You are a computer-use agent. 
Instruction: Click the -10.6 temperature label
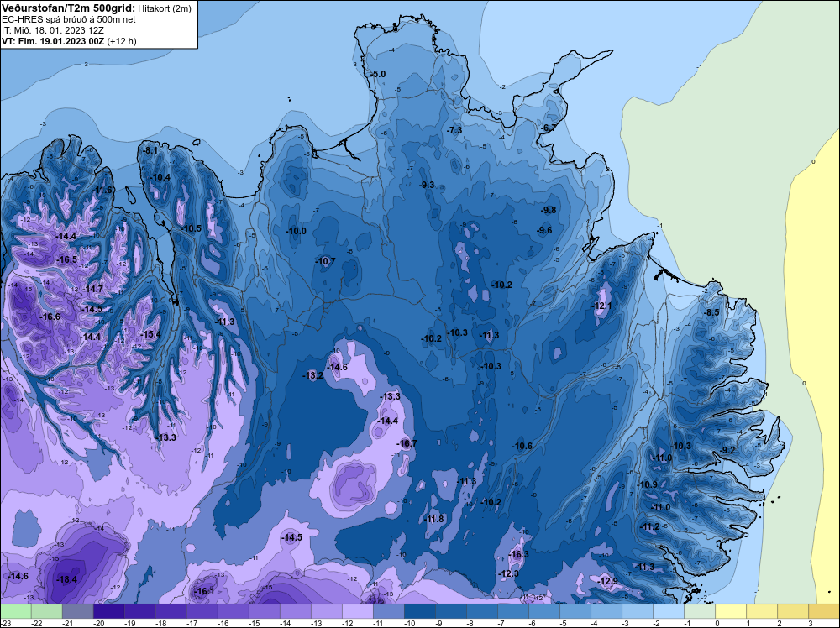(522, 446)
